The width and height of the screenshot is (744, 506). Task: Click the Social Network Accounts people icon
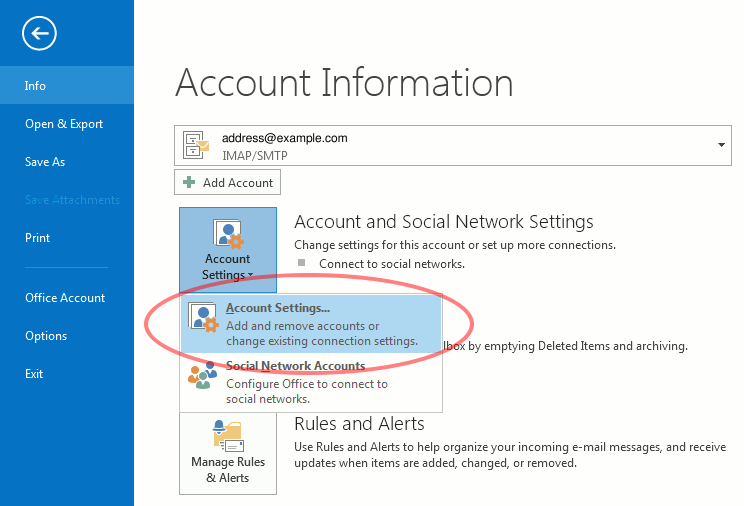[203, 376]
